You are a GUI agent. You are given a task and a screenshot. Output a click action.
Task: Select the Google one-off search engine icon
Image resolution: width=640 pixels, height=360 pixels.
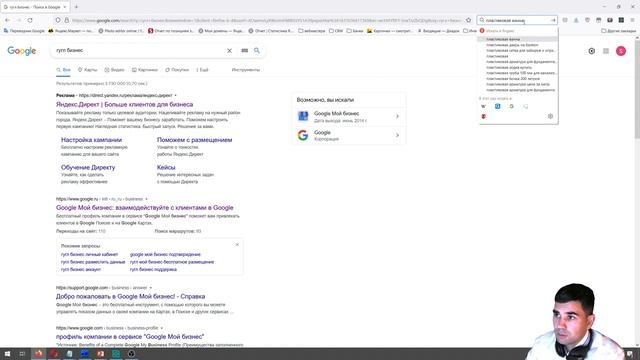tap(511, 106)
